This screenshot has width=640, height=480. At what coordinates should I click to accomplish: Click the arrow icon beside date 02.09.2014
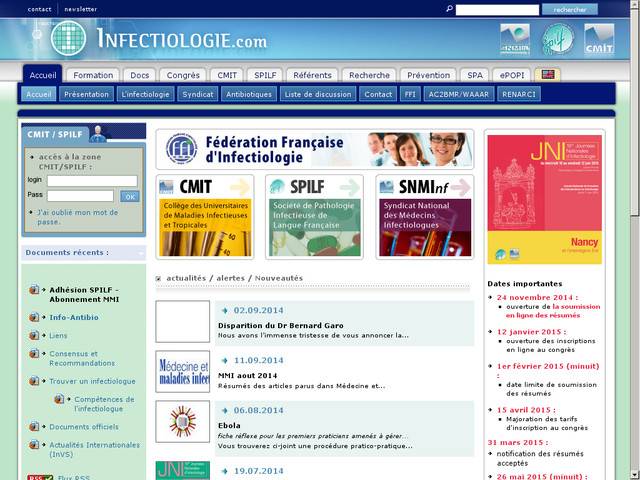[x=224, y=311]
